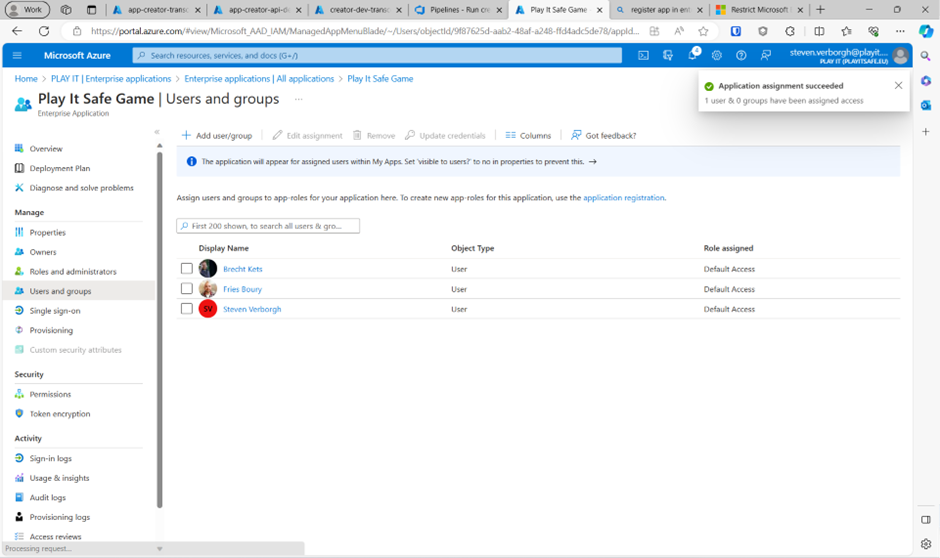The width and height of the screenshot is (940, 558).
Task: Click Got feedback? in toolbar
Action: 603,135
